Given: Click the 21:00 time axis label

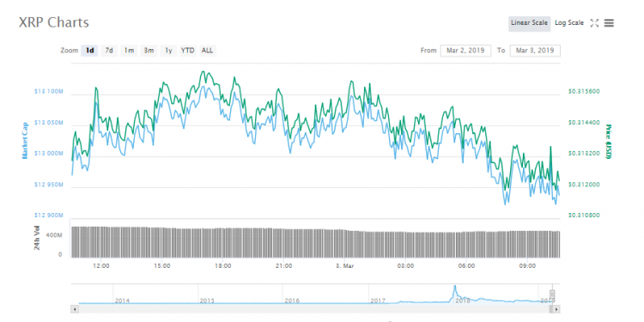Looking at the screenshot, I should coord(284,265).
